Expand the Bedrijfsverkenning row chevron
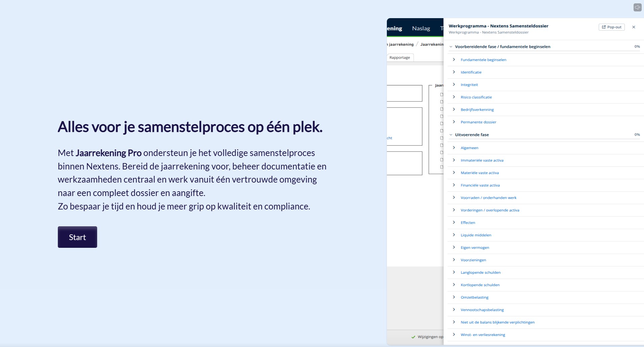Viewport: 644px width, 347px height. pyautogui.click(x=454, y=109)
